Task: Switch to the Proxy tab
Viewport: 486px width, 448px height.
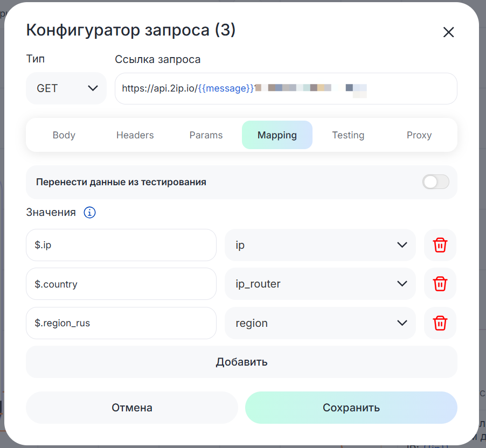Action: coord(419,135)
